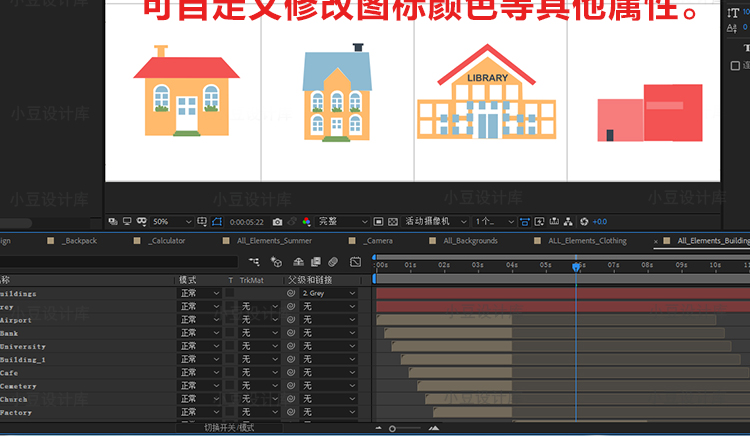
Task: Click the composition mini-flowchart icon in timeline
Action: pyautogui.click(x=254, y=262)
